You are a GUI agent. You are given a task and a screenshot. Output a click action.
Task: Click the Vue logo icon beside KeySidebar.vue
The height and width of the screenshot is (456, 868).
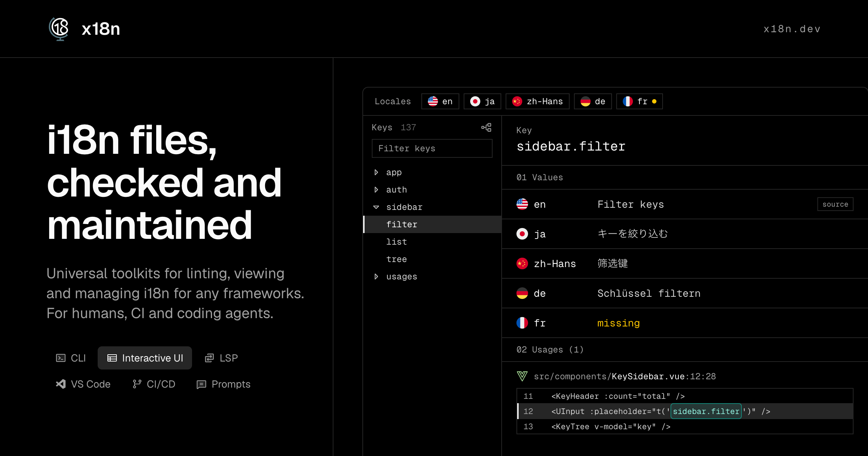(522, 376)
